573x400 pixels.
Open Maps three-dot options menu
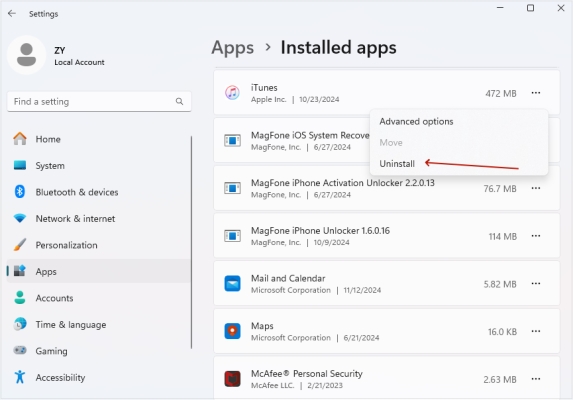pos(536,331)
